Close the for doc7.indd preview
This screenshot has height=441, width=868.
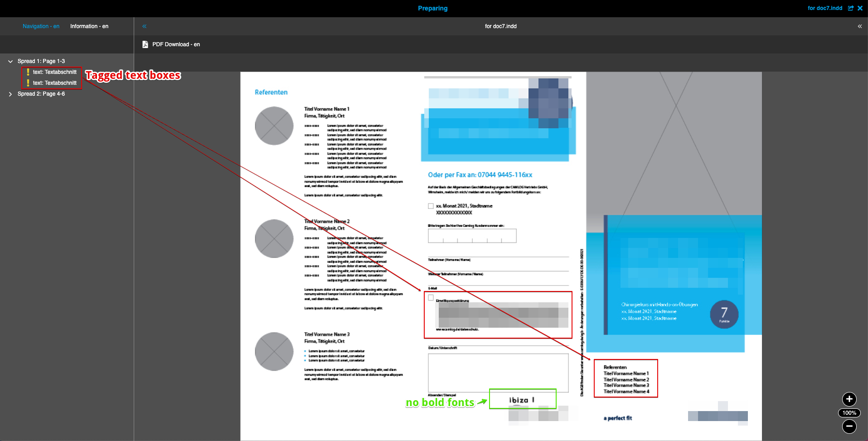click(x=860, y=8)
